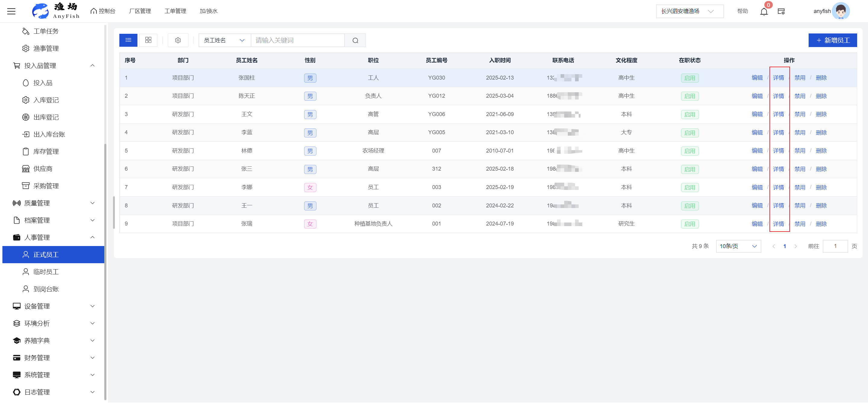
Task: Click 禁用 in 张瑞's row
Action: (800, 224)
